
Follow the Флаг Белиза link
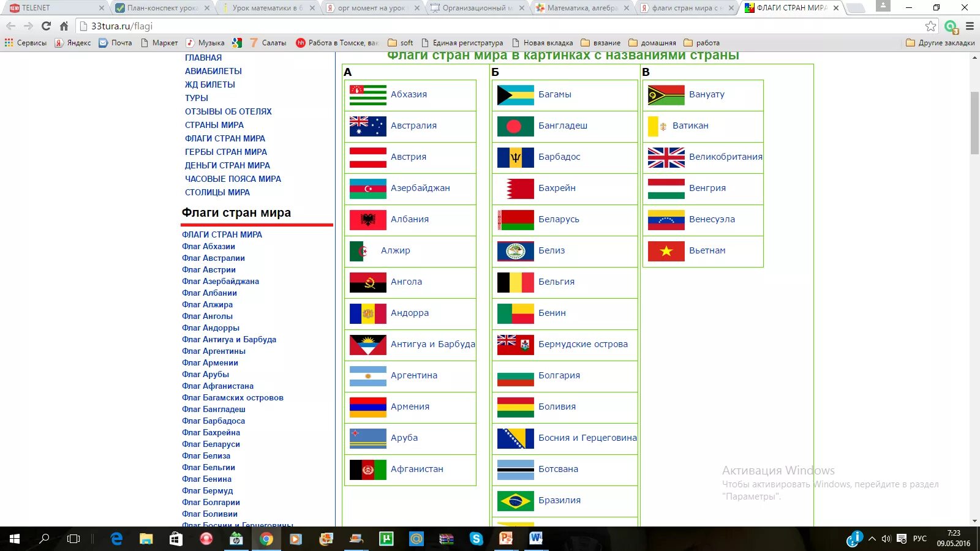[206, 456]
